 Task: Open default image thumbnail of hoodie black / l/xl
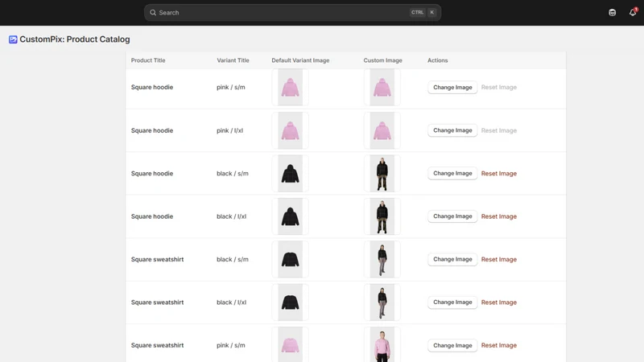[x=290, y=216]
